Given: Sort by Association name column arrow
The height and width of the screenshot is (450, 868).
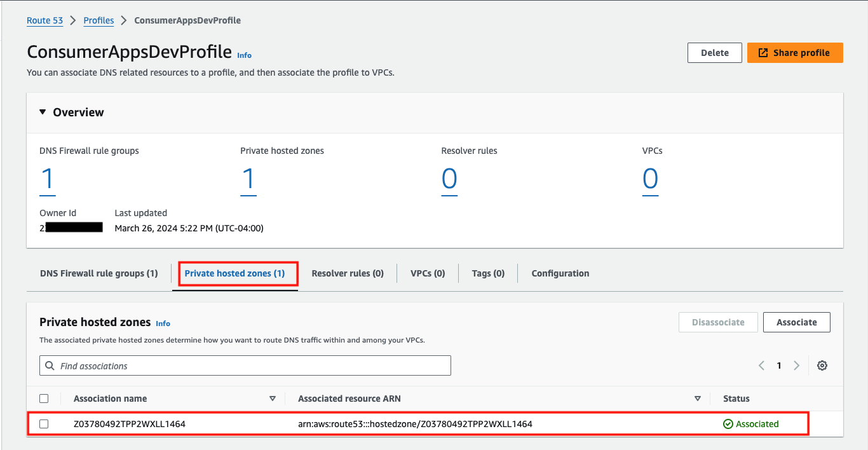Looking at the screenshot, I should click(273, 399).
